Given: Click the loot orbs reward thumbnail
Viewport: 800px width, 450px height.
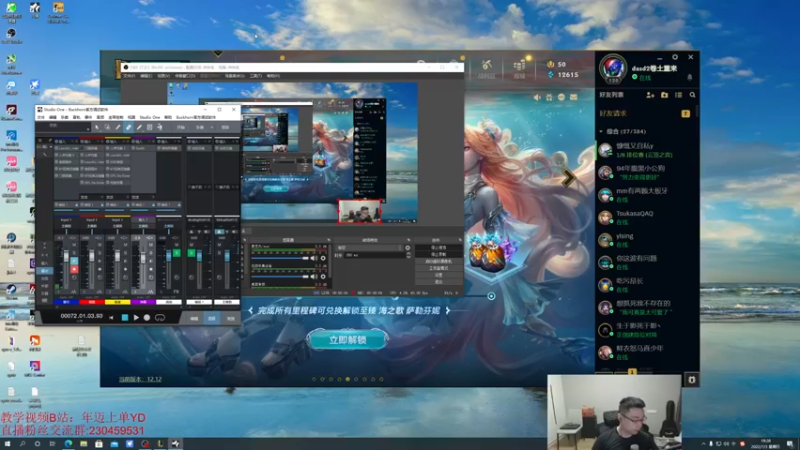Looking at the screenshot, I should click(493, 253).
